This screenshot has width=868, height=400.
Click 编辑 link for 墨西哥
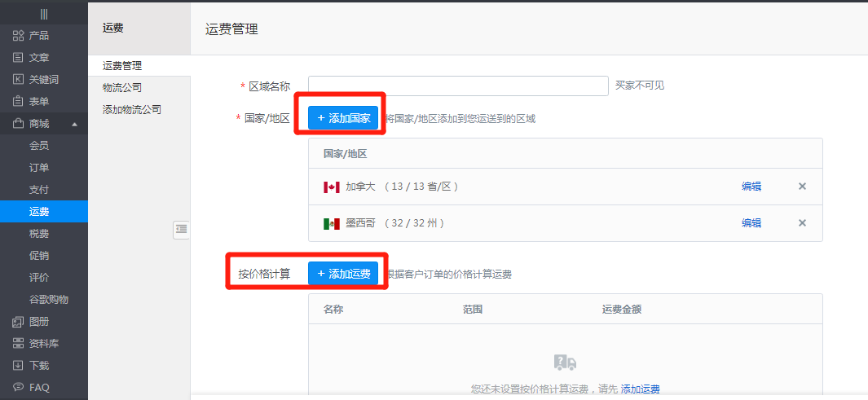pyautogui.click(x=751, y=223)
